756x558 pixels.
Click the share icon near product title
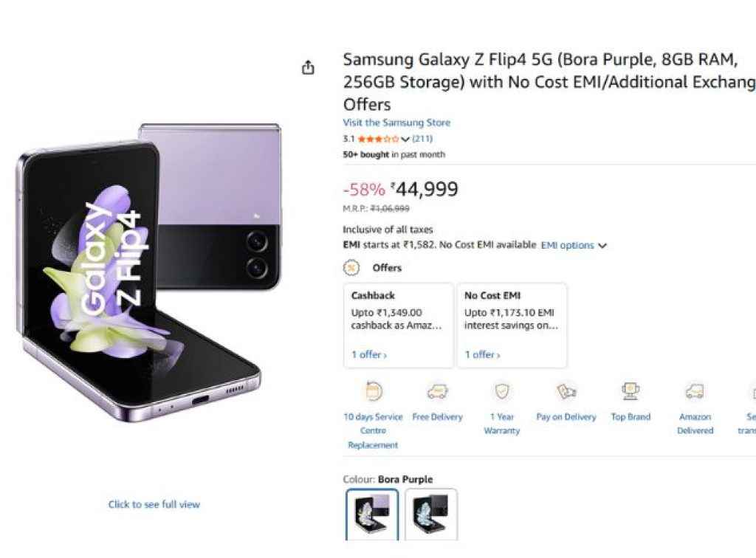(x=308, y=67)
